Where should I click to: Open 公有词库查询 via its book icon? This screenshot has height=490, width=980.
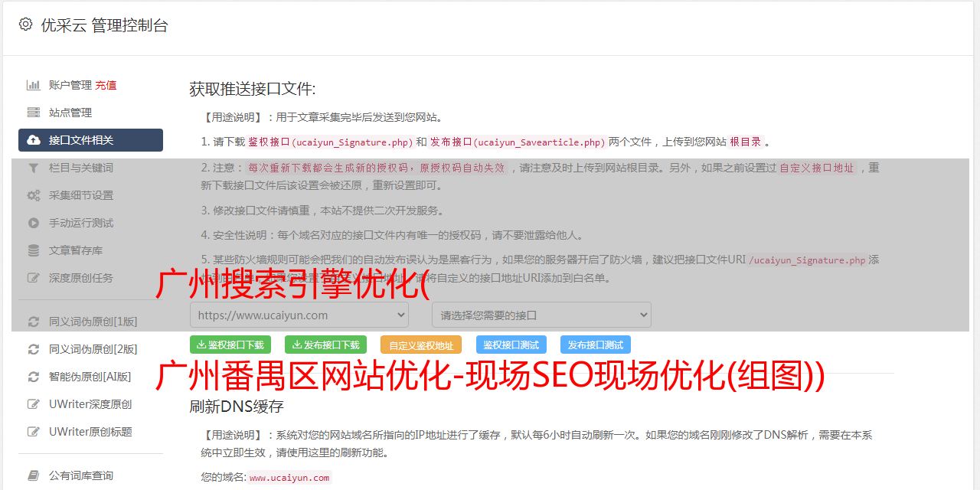(x=34, y=475)
